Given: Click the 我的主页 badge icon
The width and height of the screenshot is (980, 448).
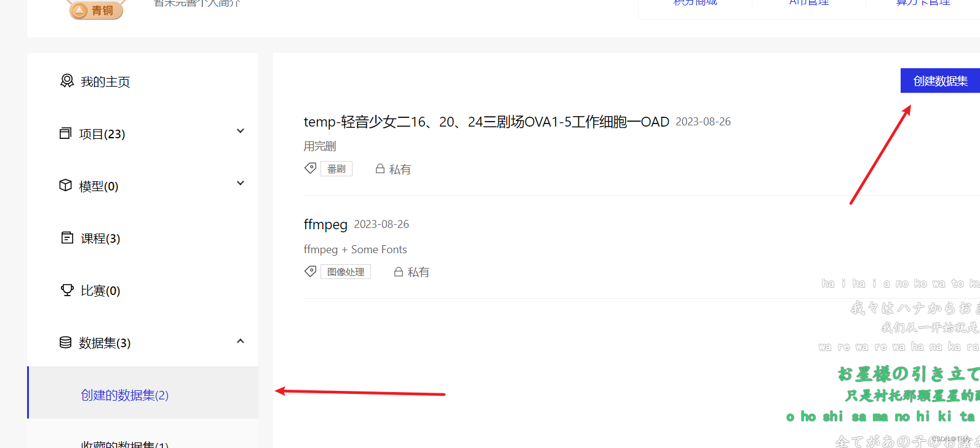Looking at the screenshot, I should tap(67, 81).
